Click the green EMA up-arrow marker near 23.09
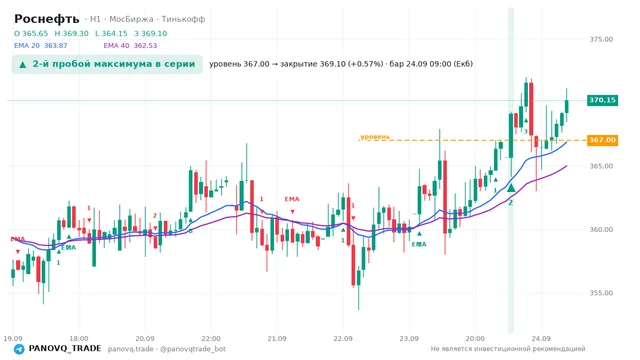The width and height of the screenshot is (640, 360). 419,234
